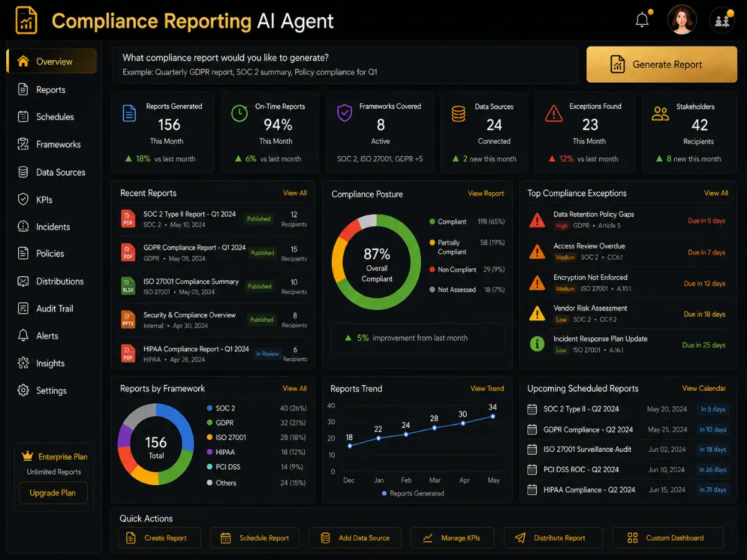The width and height of the screenshot is (747, 560).
Task: Click calendar icon for SOC 2 Type II - Q2 2024
Action: 532,409
